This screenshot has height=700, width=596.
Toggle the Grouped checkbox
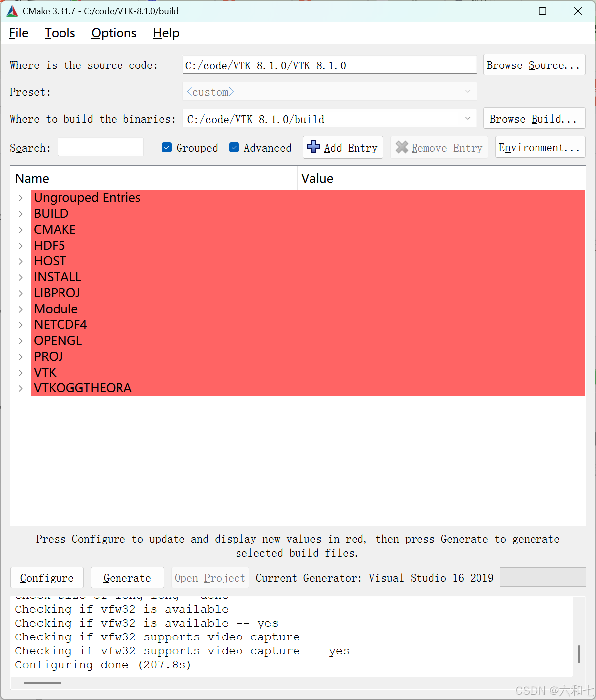[x=167, y=148]
